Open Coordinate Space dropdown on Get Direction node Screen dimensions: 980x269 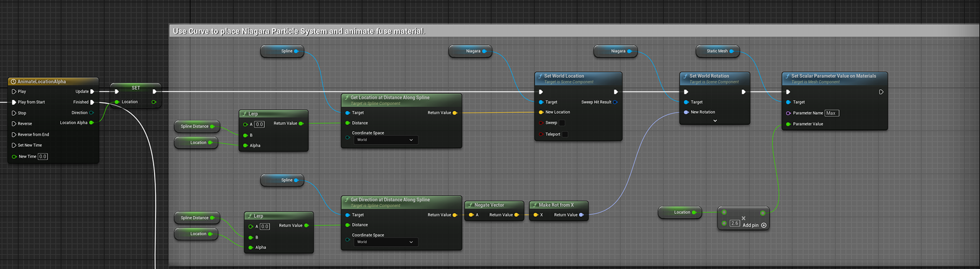coord(386,242)
